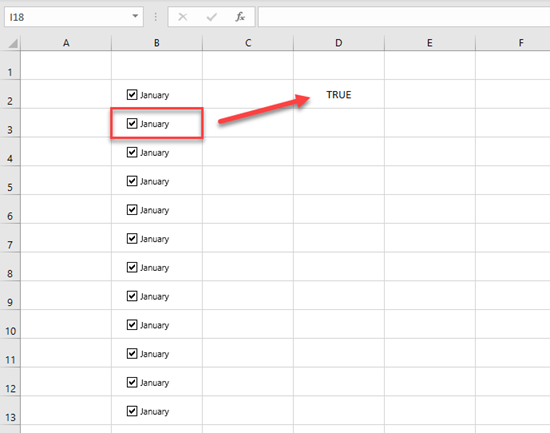Image resolution: width=550 pixels, height=433 pixels.
Task: Select row 13 header
Action: [10, 411]
